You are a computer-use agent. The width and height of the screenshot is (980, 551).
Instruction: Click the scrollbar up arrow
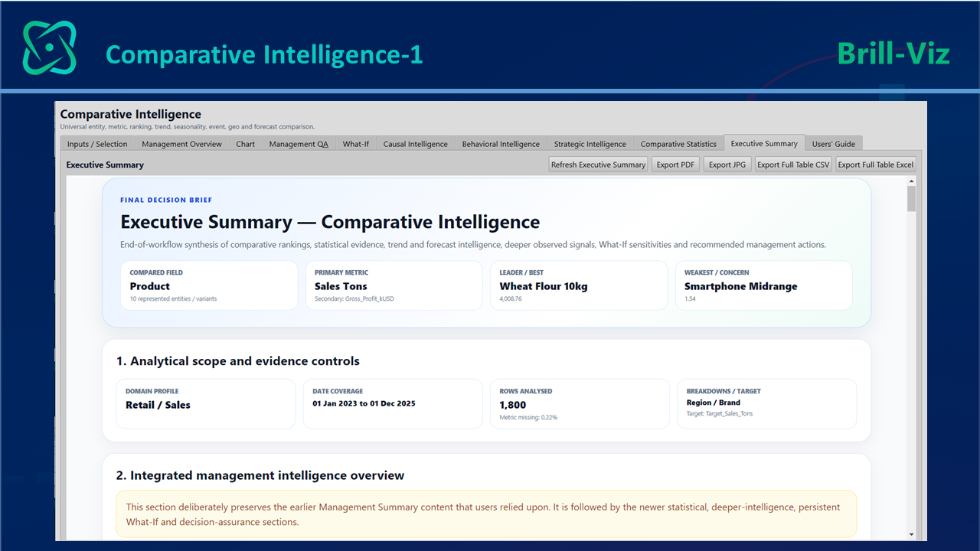(911, 181)
